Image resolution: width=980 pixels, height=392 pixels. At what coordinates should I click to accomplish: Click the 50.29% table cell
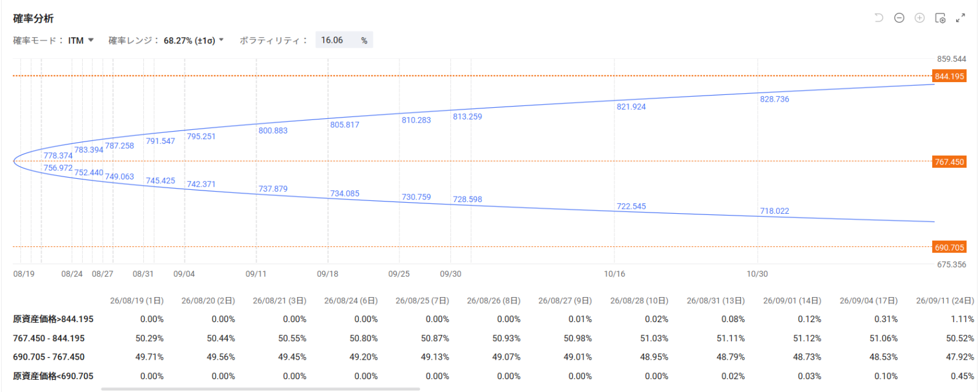[x=149, y=338]
